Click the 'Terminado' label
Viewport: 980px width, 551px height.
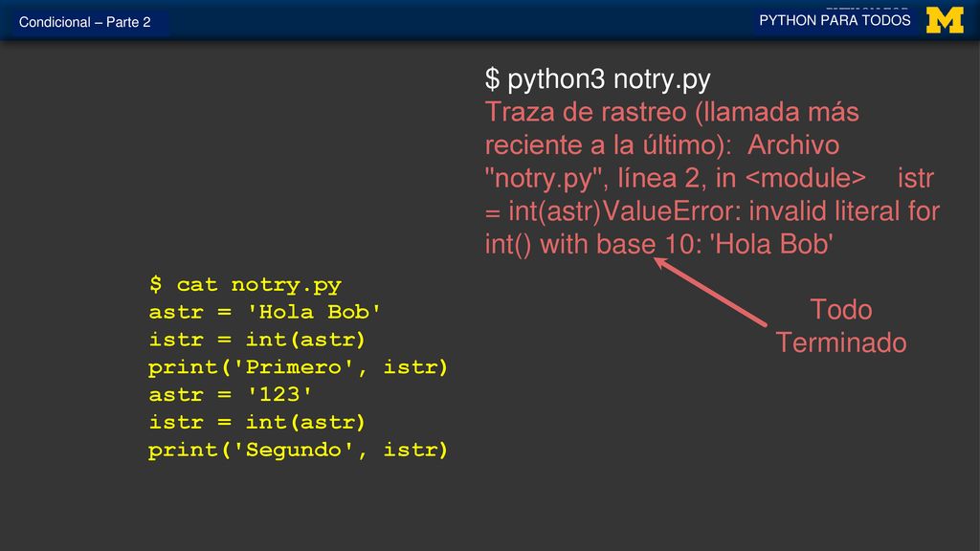pos(840,343)
